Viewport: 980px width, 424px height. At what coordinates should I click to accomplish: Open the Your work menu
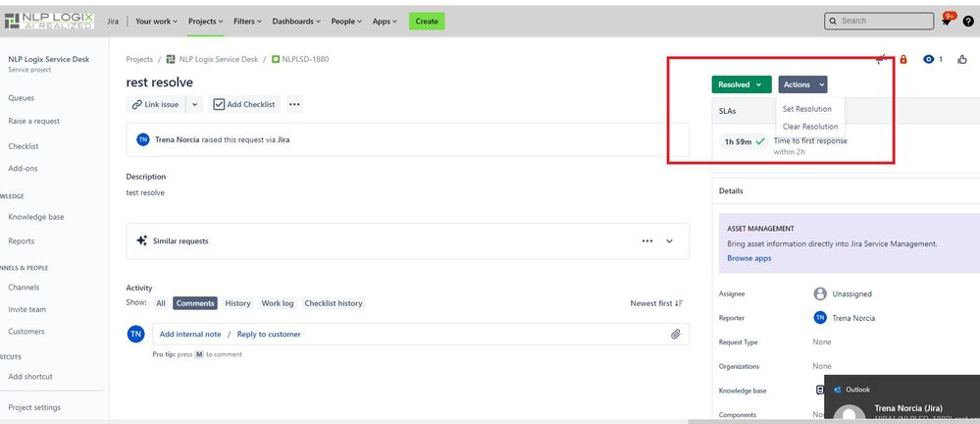click(x=156, y=22)
